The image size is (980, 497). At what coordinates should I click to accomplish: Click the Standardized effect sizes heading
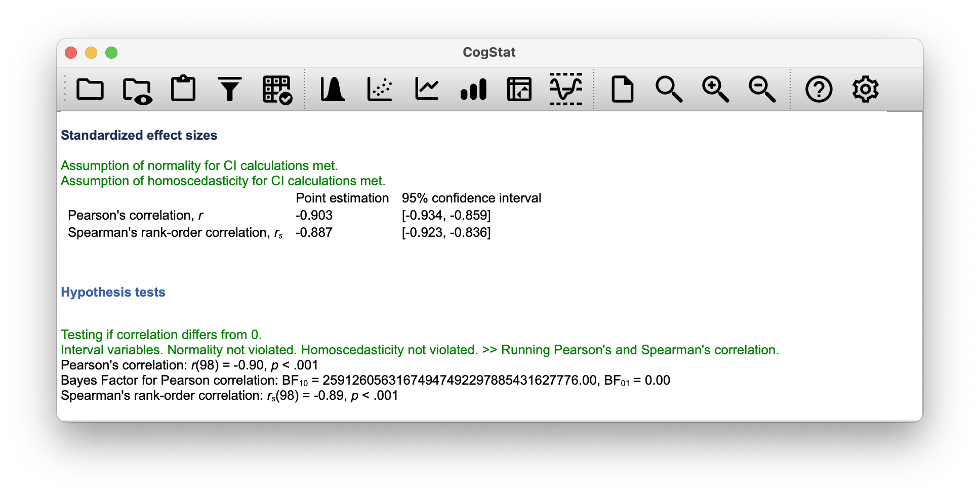pyautogui.click(x=139, y=135)
